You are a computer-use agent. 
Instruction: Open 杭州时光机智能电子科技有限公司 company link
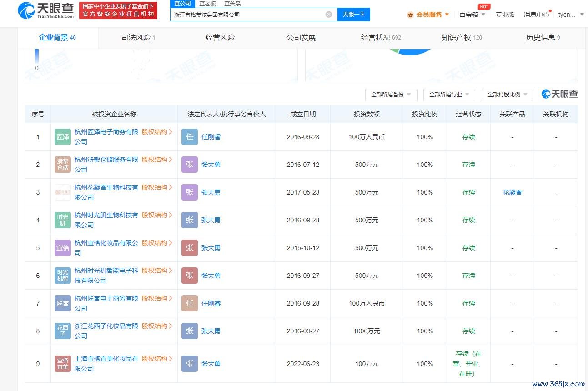[x=106, y=276]
